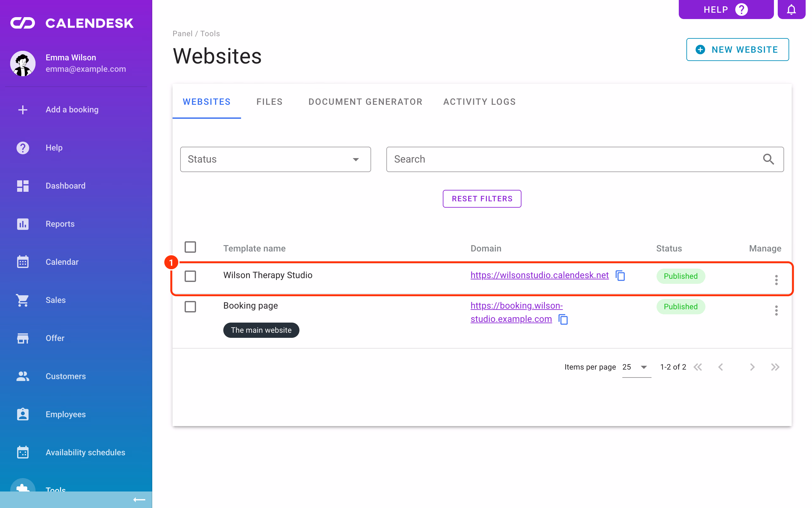The width and height of the screenshot is (812, 508).
Task: Open the Items per page dropdown
Action: point(636,367)
